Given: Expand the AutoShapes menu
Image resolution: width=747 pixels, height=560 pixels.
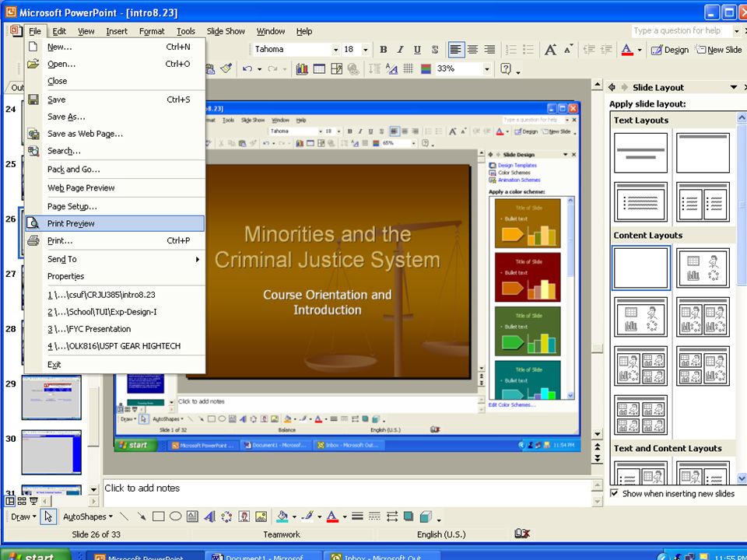Looking at the screenshot, I should [x=88, y=516].
